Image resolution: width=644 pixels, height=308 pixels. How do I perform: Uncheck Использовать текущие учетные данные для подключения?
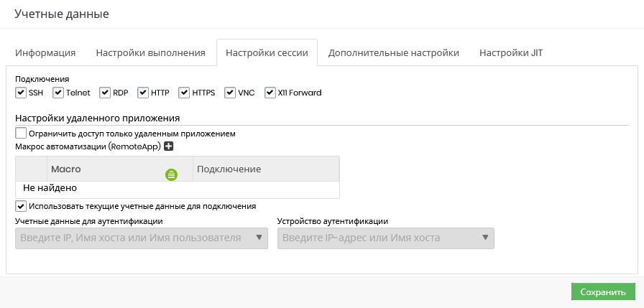point(21,206)
